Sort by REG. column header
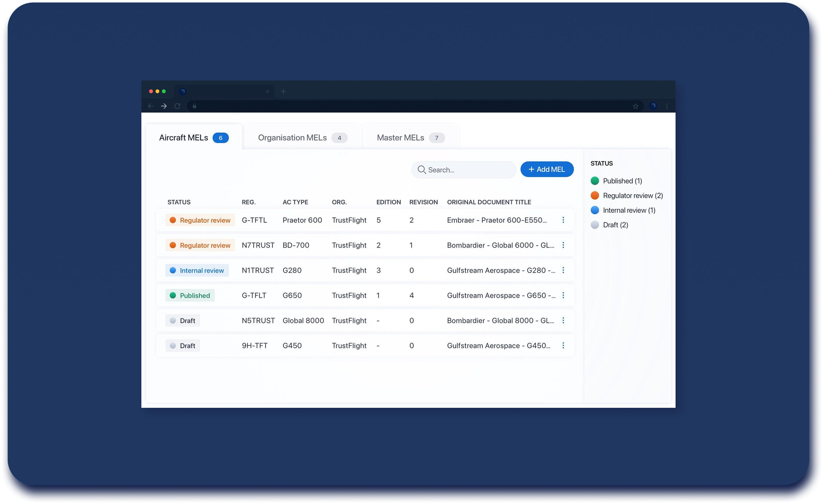 pos(249,202)
